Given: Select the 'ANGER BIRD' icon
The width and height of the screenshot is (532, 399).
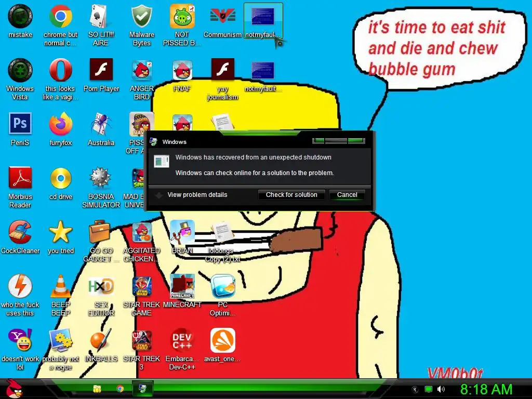Looking at the screenshot, I should click(x=141, y=79).
